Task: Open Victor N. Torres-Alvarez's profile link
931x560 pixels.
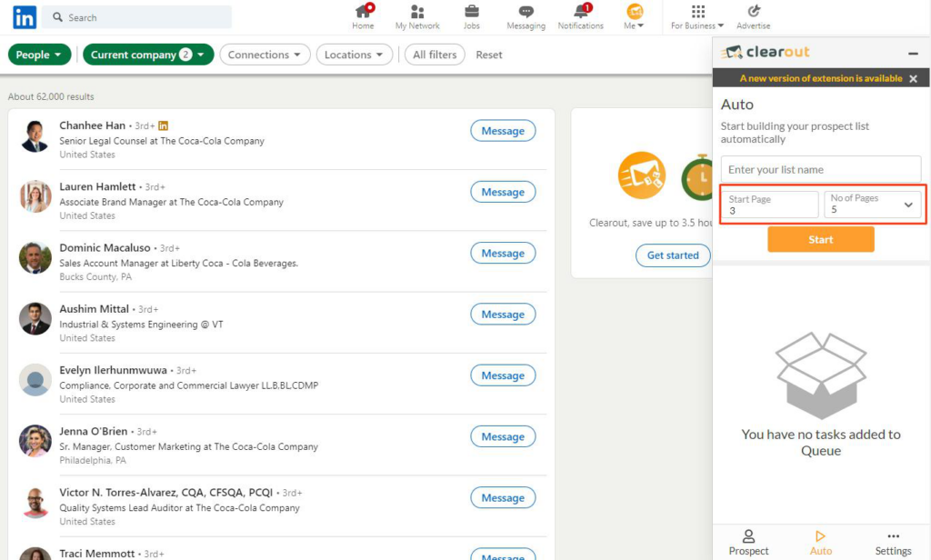Action: pyautogui.click(x=165, y=493)
